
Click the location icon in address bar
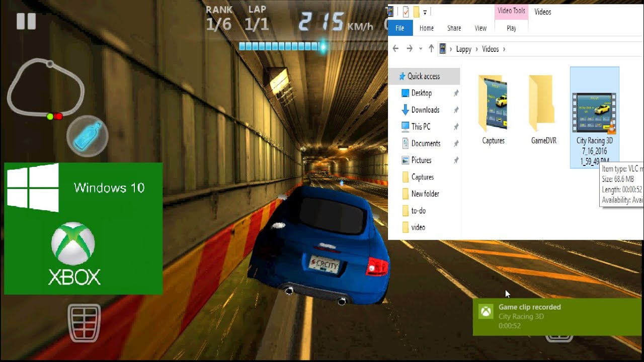[x=443, y=49]
